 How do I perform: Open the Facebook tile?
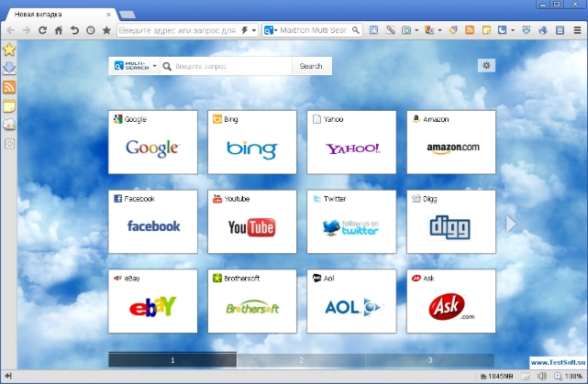pos(152,222)
